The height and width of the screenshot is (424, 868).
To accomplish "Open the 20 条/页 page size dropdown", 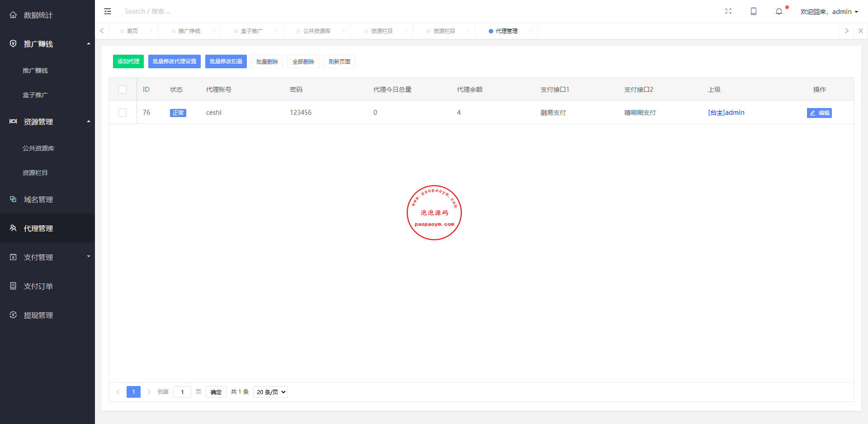I will pyautogui.click(x=270, y=392).
